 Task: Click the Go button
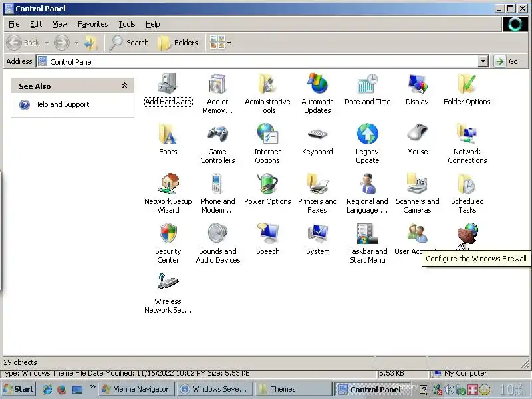point(507,61)
